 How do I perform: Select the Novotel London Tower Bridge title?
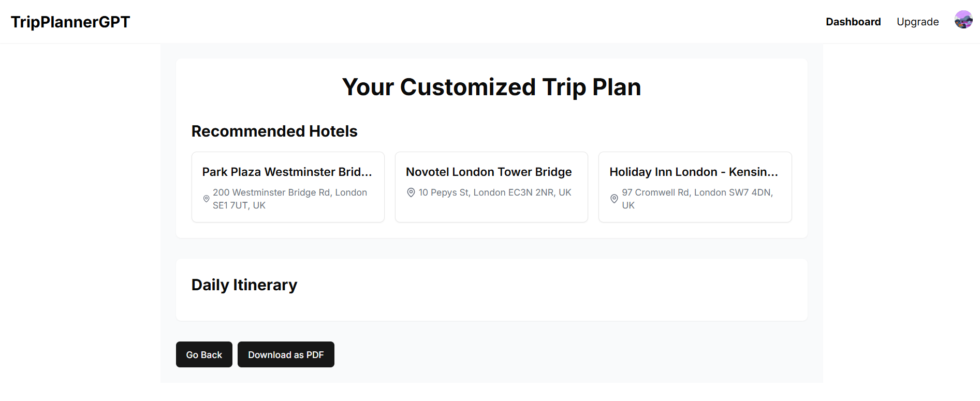point(489,172)
